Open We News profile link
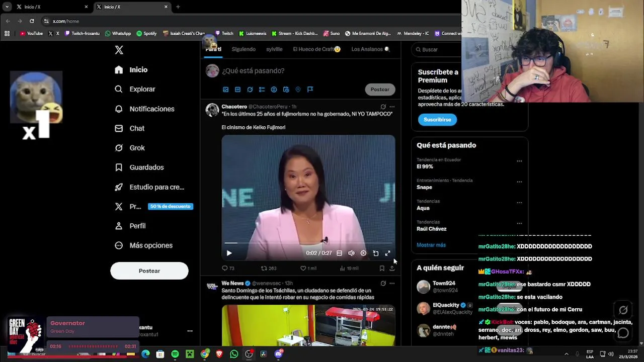This screenshot has height=362, width=644. (232, 284)
